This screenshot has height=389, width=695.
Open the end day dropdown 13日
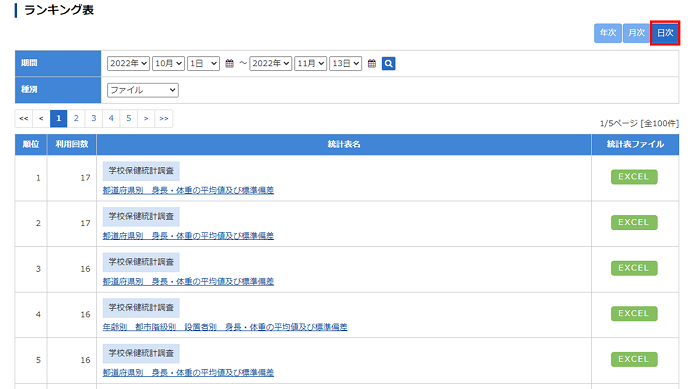pos(346,63)
